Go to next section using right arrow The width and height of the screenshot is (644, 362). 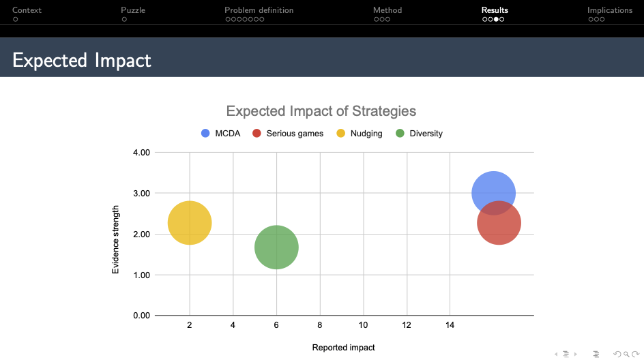pyautogui.click(x=575, y=355)
